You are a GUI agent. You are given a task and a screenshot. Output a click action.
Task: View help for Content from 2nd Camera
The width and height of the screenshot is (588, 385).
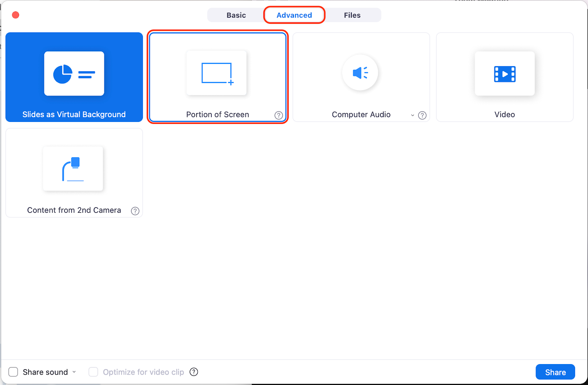tap(135, 211)
